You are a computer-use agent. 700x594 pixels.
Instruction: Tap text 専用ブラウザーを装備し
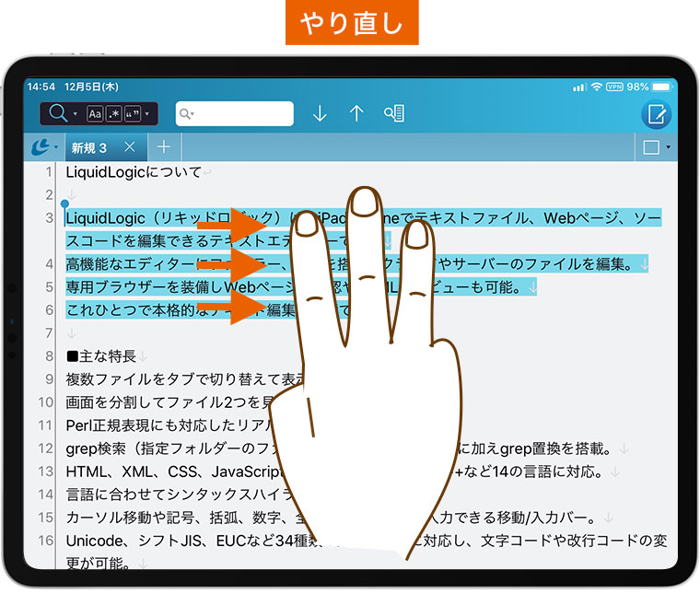point(145,287)
